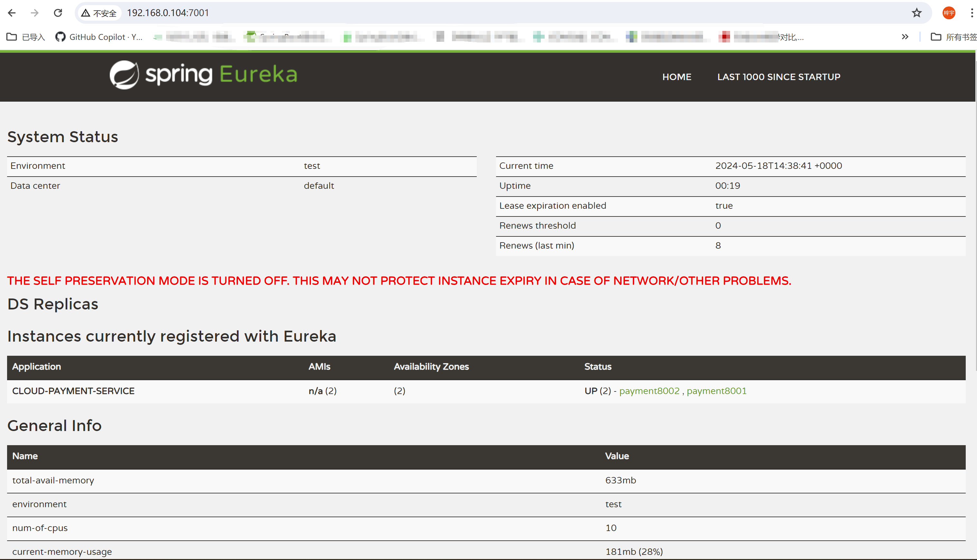The width and height of the screenshot is (977, 560).
Task: Open the 已导入 bookmarks folder
Action: click(26, 37)
